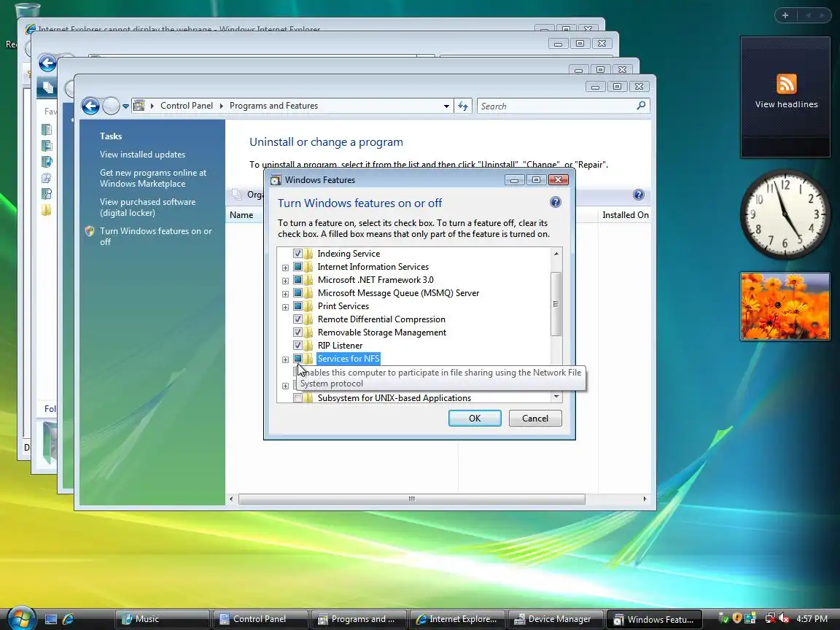
Task: Toggle the RIP Listener checkbox
Action: (x=297, y=346)
